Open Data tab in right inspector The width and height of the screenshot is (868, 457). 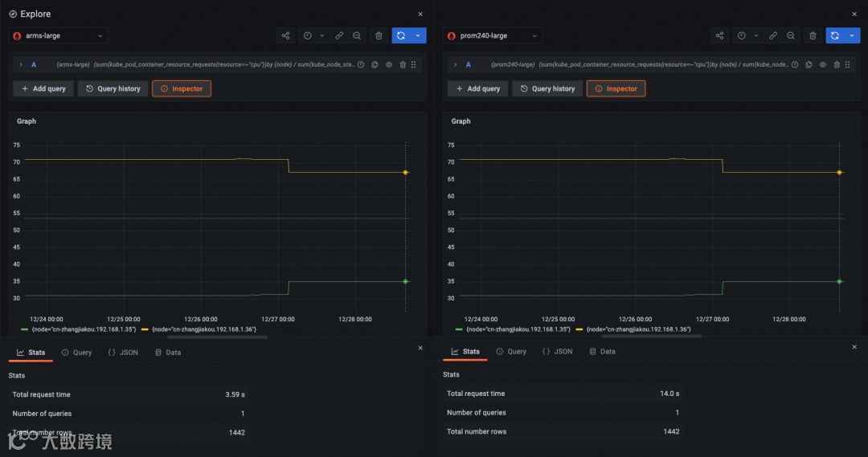[x=602, y=351]
